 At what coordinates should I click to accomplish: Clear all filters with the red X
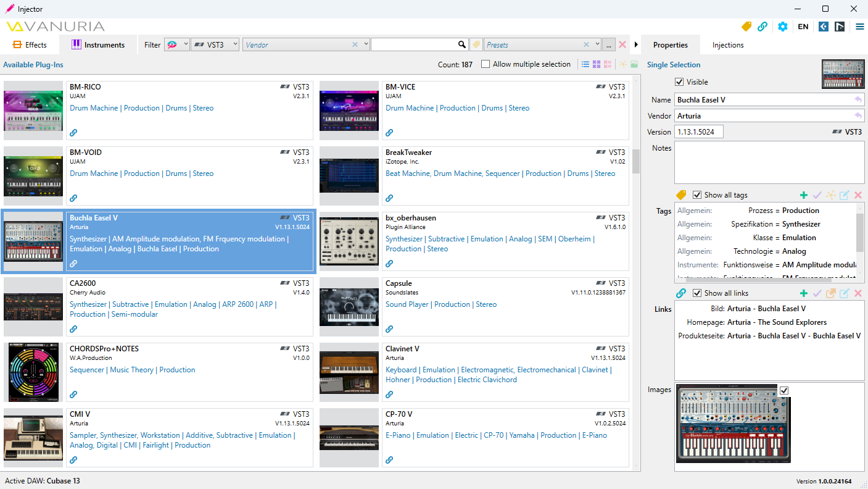(622, 44)
